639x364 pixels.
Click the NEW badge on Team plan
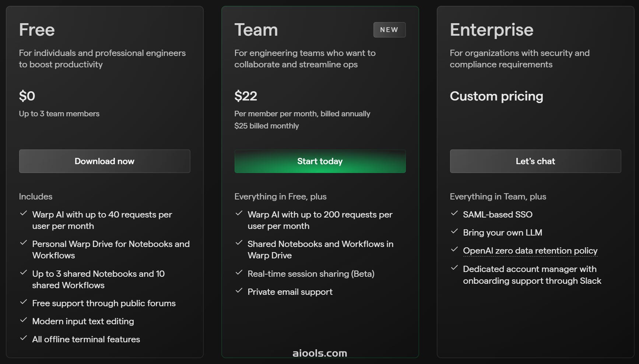389,30
